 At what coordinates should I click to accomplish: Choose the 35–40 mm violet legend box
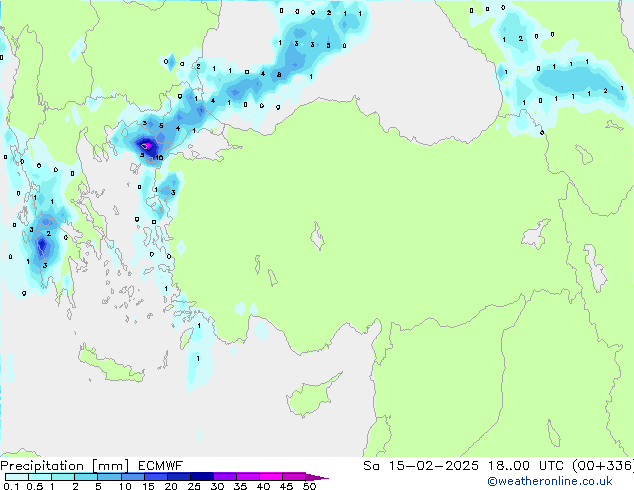tap(247, 477)
